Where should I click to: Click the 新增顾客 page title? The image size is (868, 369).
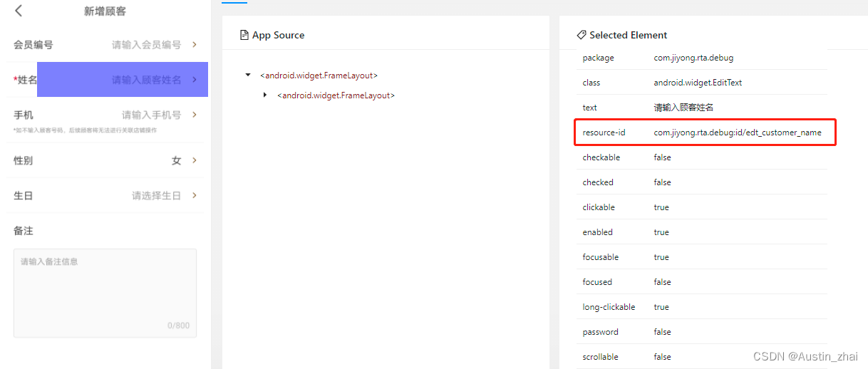coord(105,11)
